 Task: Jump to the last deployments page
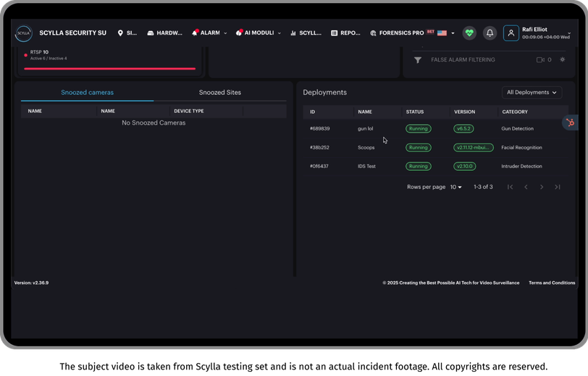[x=558, y=187]
